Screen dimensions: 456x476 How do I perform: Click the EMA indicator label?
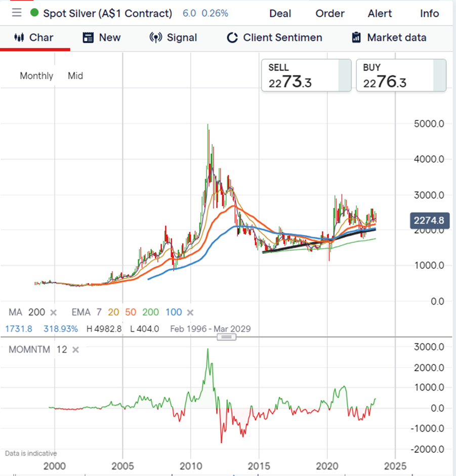click(81, 313)
